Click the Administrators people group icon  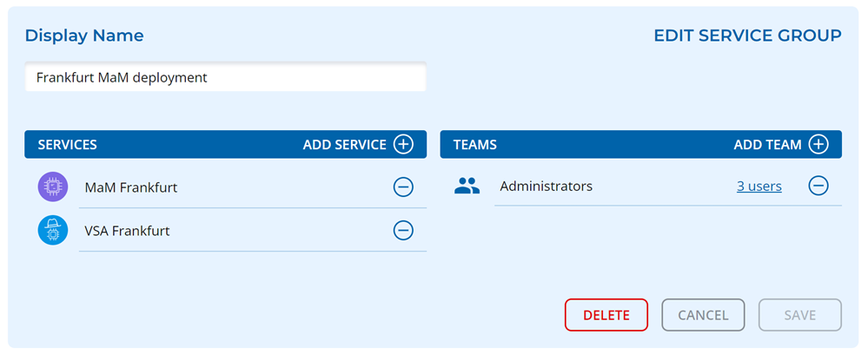(467, 186)
